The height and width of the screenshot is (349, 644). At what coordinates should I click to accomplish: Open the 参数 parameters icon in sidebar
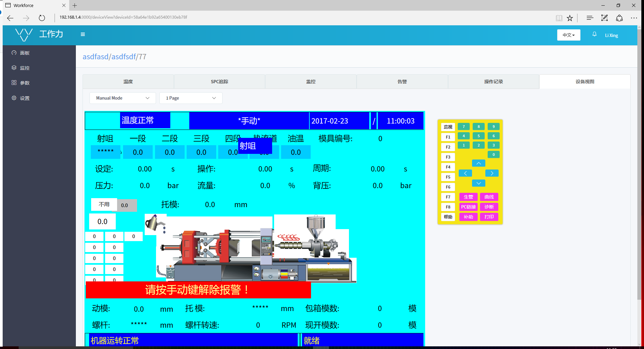14,83
